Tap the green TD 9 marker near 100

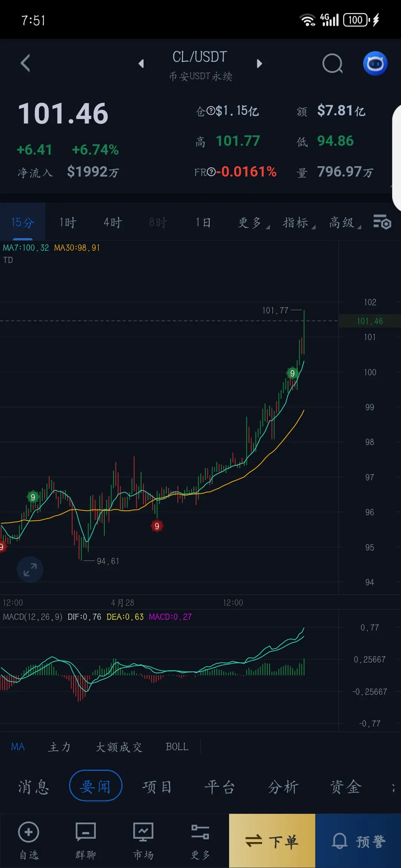coord(293,373)
